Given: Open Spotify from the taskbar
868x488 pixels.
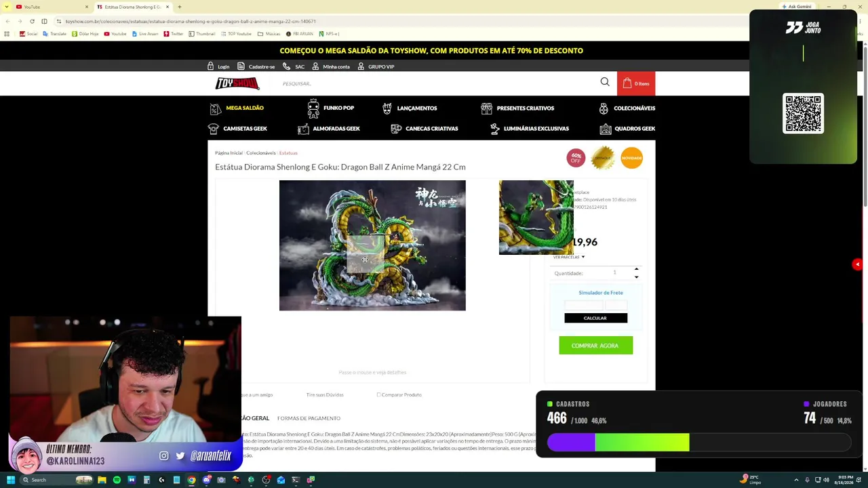Looking at the screenshot, I should pos(117,480).
